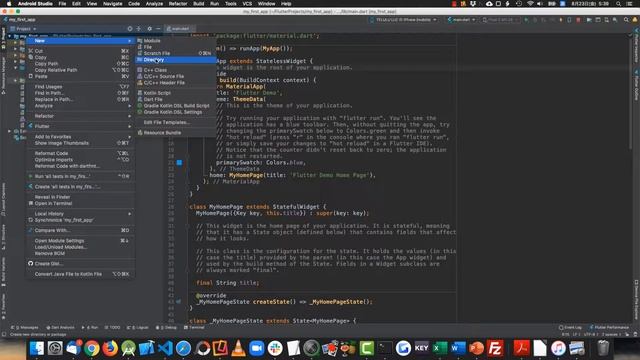The width and height of the screenshot is (640, 360).
Task: Select Open Module Settings
Action: click(x=80, y=241)
